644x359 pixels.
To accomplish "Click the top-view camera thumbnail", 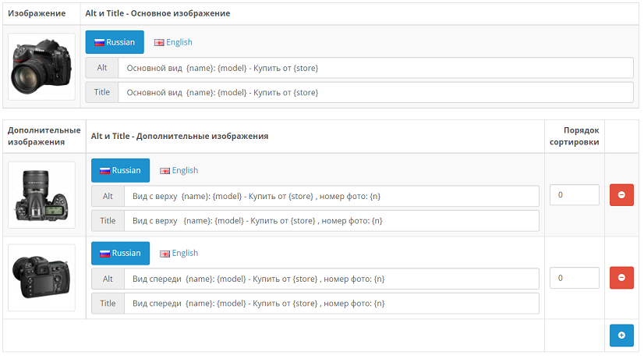I will pos(41,195).
